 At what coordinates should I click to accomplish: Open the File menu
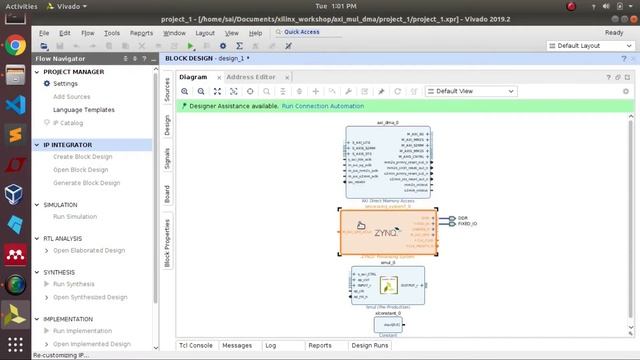click(x=44, y=33)
